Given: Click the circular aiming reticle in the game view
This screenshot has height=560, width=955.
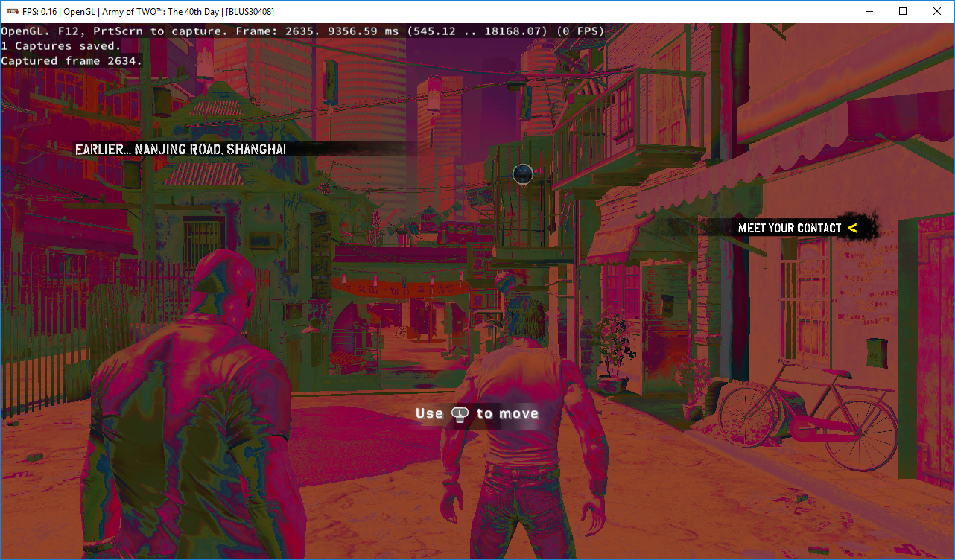Looking at the screenshot, I should click(x=523, y=174).
